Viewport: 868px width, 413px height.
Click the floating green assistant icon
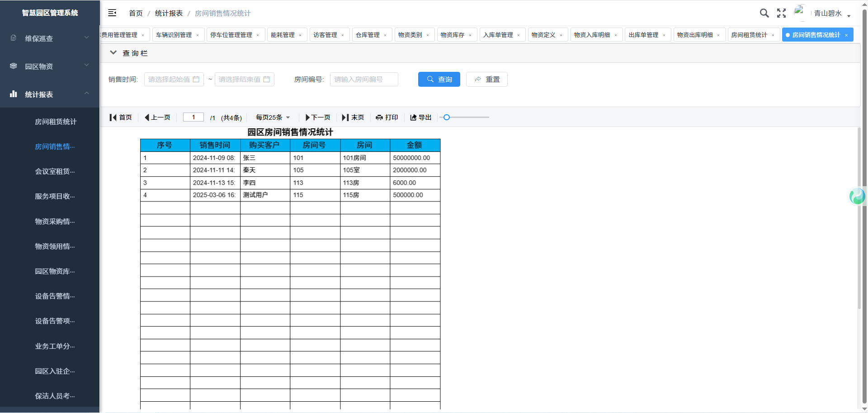857,196
